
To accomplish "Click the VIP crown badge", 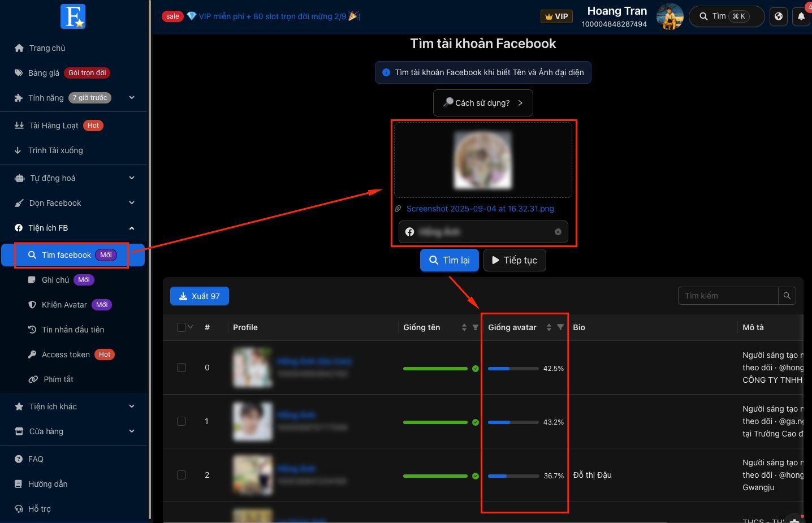I will click(557, 16).
